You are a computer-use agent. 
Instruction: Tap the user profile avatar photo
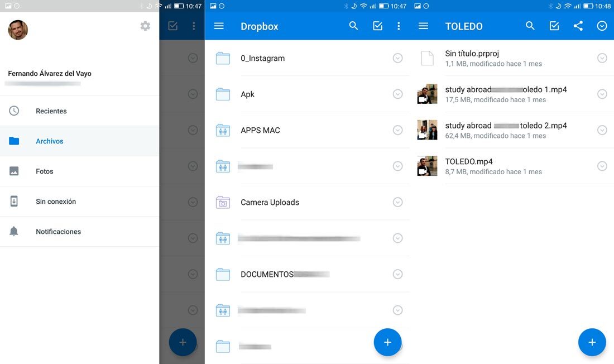point(18,30)
